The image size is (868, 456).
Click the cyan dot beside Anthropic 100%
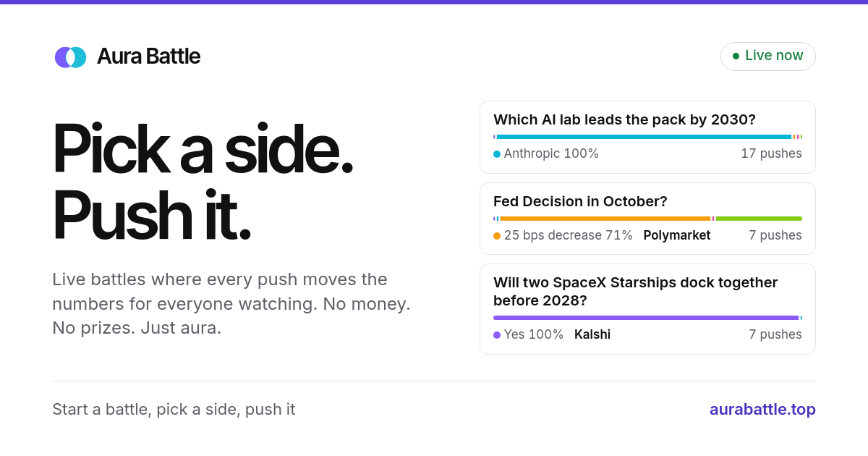click(x=497, y=154)
